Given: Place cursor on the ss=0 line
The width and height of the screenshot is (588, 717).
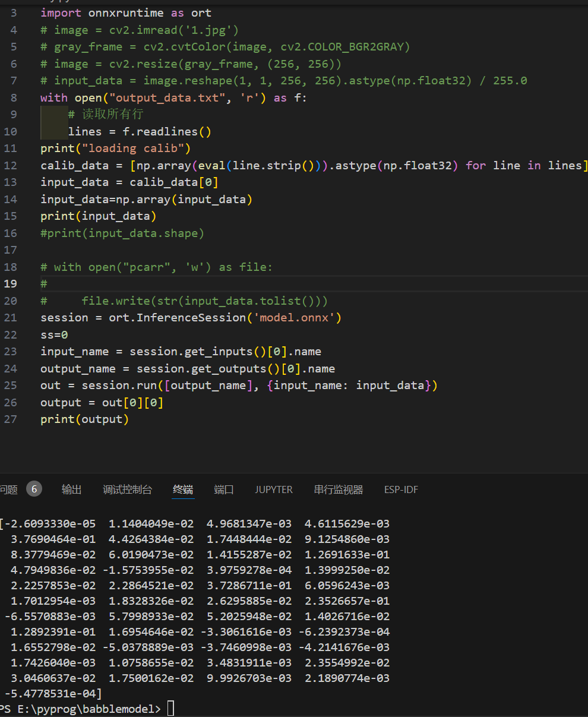Looking at the screenshot, I should pos(54,334).
